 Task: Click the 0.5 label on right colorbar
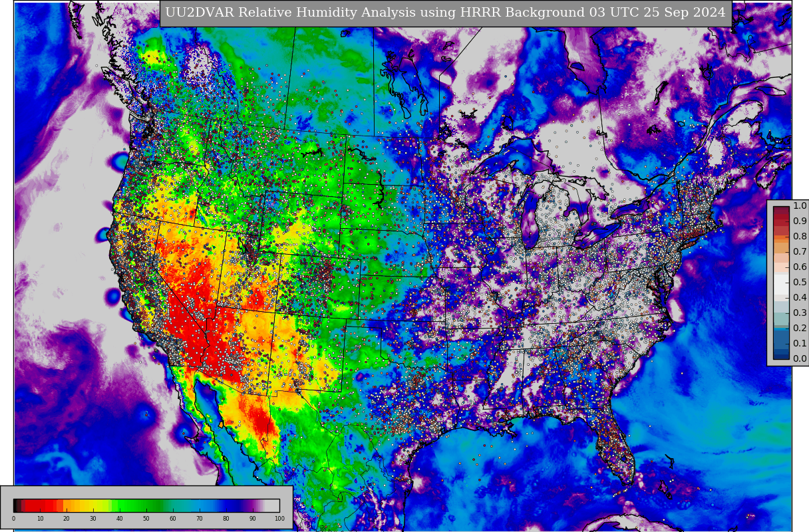(x=800, y=282)
